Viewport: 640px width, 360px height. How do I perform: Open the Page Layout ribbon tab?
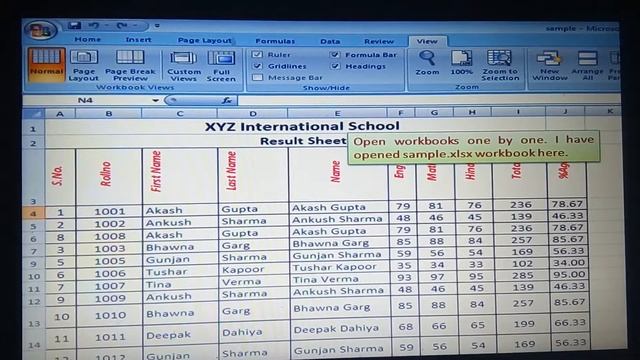click(x=204, y=40)
